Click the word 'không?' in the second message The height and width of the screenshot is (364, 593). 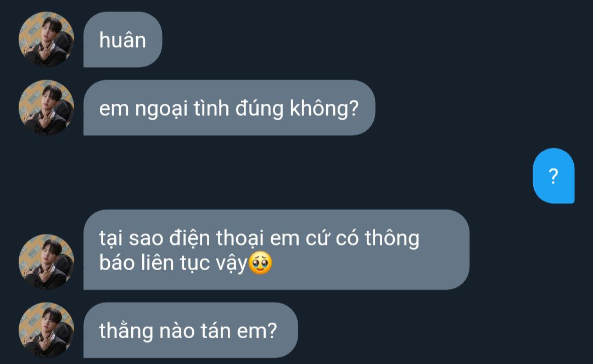coord(324,109)
